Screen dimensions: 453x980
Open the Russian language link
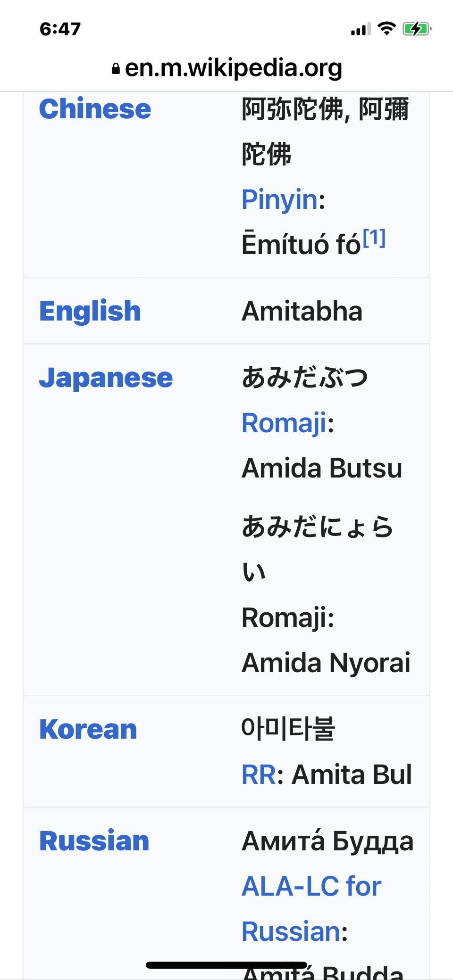[x=94, y=841]
